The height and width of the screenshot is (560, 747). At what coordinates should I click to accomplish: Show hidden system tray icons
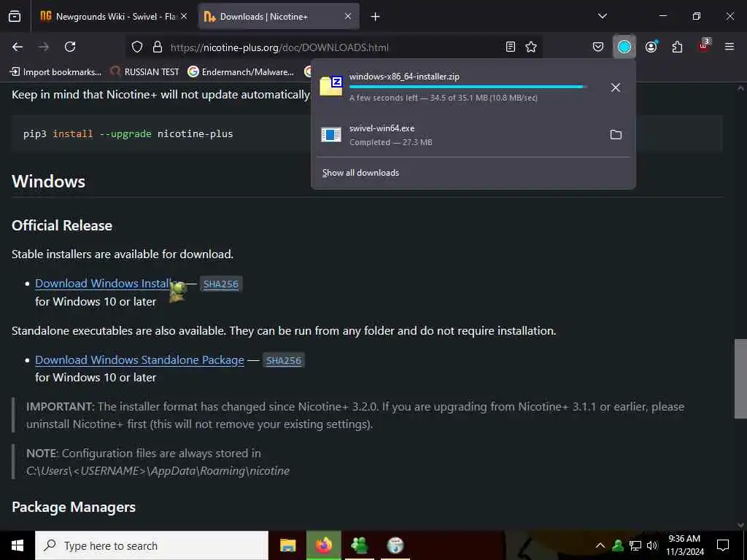click(x=600, y=545)
